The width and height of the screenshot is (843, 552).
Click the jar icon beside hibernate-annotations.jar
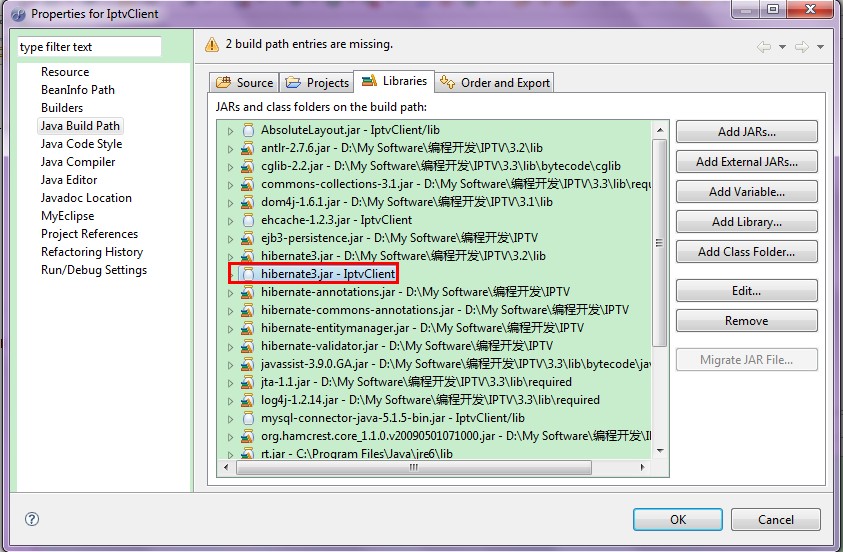coord(248,292)
